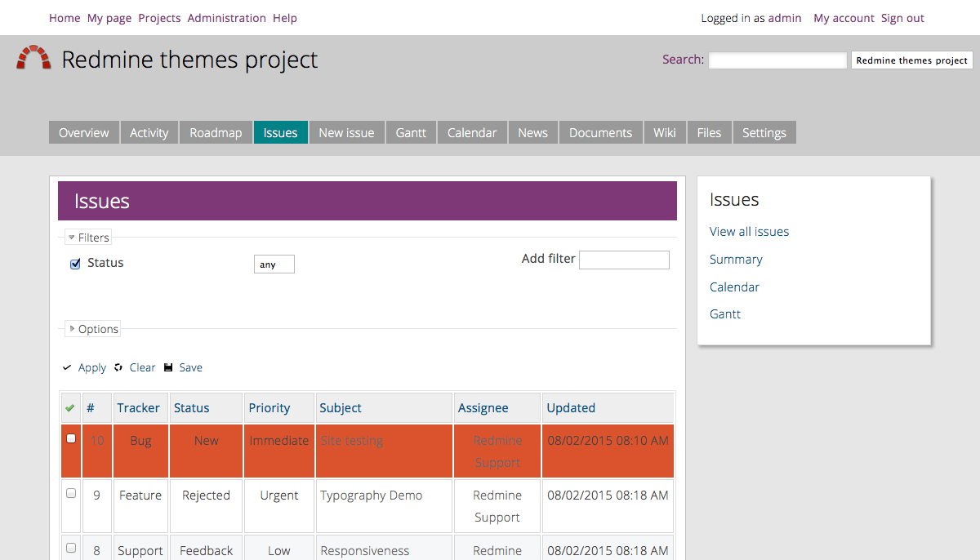Image resolution: width=980 pixels, height=560 pixels.
Task: Collapse the Filters section
Action: (88, 238)
